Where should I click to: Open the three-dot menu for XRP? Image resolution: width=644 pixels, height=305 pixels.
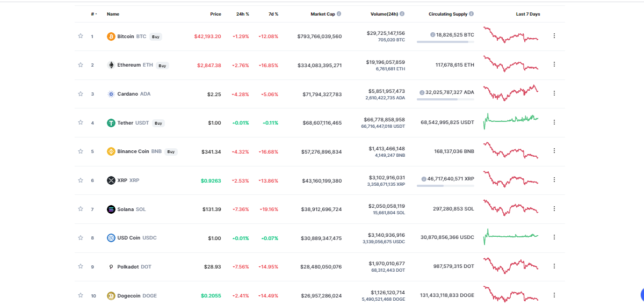(554, 179)
